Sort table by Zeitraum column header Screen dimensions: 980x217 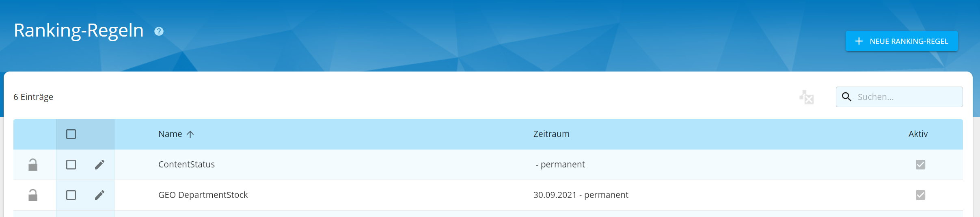[x=551, y=134]
